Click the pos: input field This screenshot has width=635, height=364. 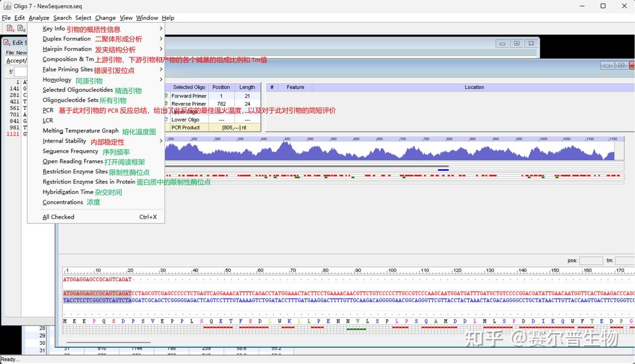(x=591, y=261)
